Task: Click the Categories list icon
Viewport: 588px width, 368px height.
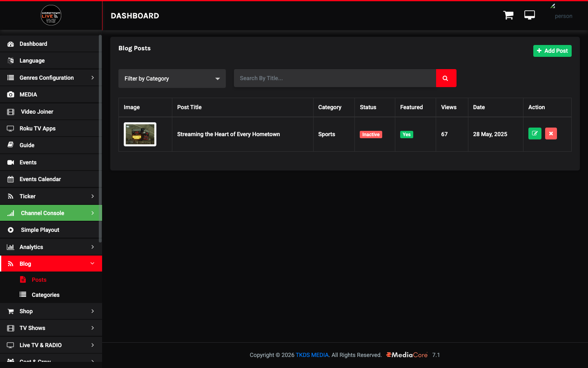Action: 23,295
